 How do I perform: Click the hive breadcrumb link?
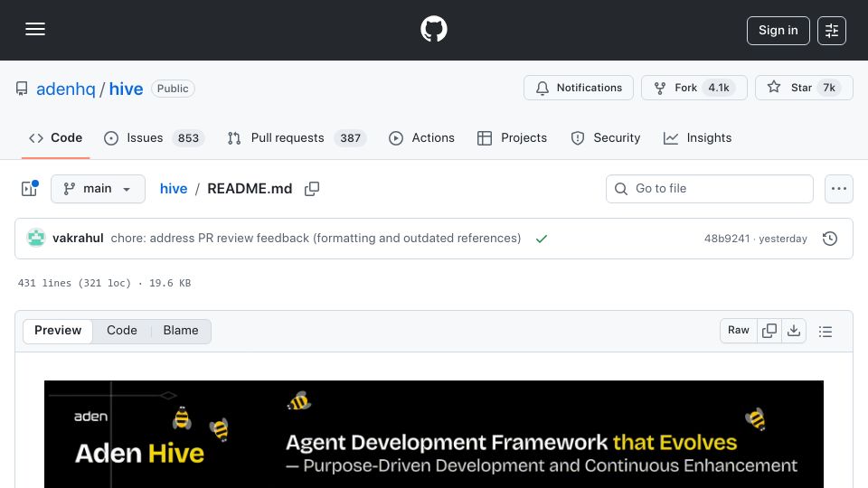tap(174, 189)
